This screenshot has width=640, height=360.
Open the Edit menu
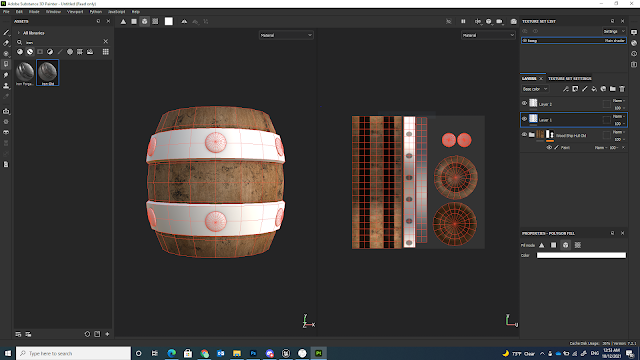coord(19,12)
